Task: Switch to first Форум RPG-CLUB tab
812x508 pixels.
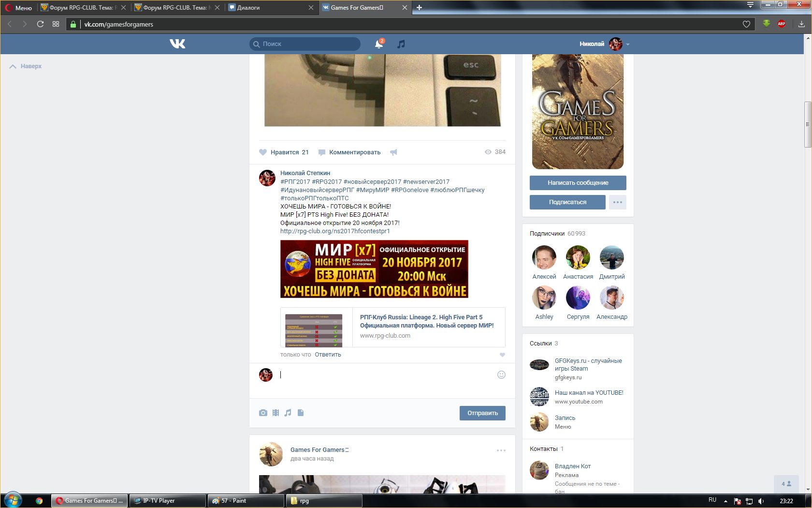Action: (x=83, y=8)
